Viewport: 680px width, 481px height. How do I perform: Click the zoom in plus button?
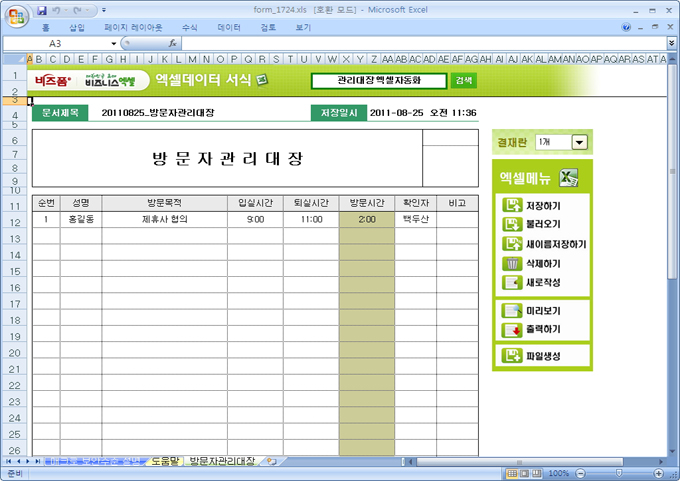coord(659,474)
